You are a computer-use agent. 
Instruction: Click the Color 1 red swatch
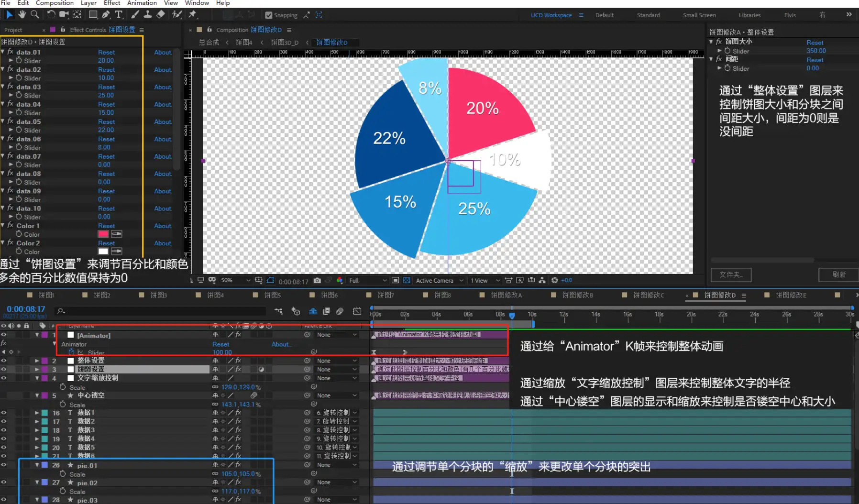[103, 234]
